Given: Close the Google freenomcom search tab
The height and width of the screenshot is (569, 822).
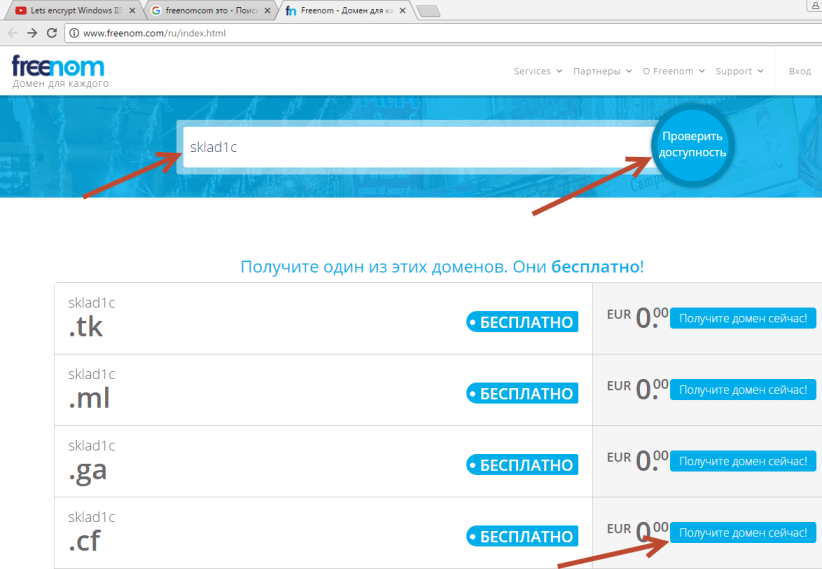Looking at the screenshot, I should (x=267, y=11).
